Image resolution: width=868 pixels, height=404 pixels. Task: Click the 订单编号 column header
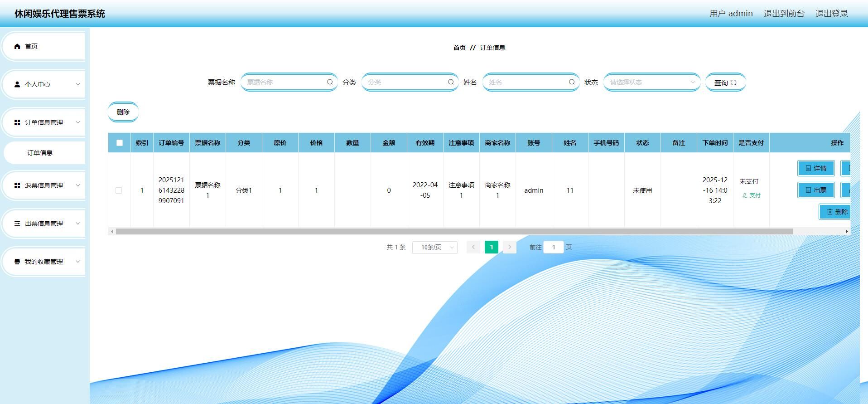[171, 143]
